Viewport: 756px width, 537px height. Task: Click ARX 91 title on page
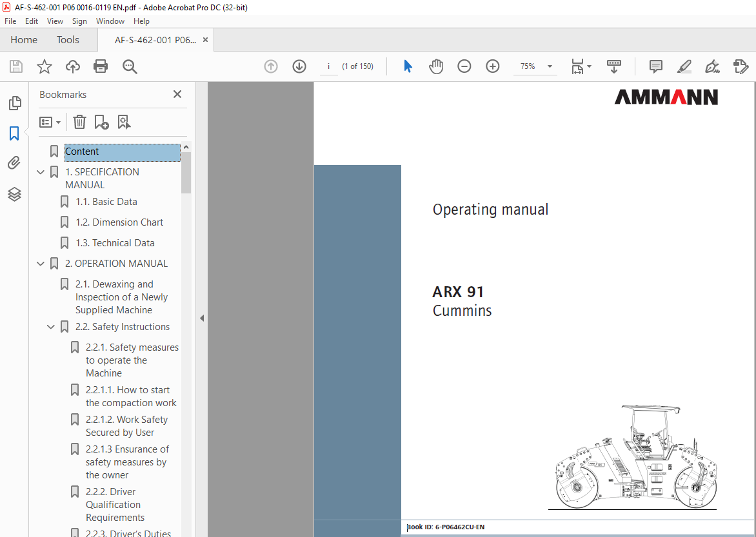(458, 292)
